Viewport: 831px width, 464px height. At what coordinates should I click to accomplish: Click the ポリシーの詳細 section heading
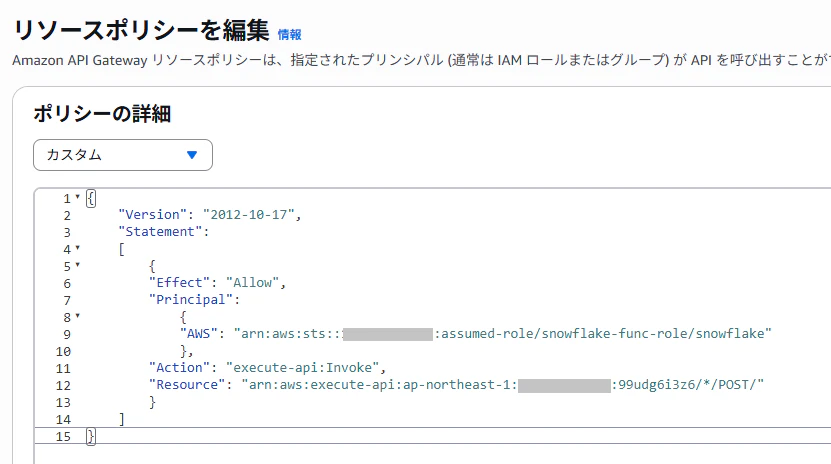(x=102, y=114)
